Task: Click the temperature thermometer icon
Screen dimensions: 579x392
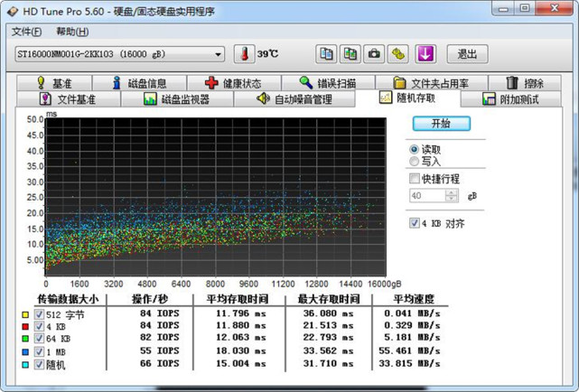Action: click(x=245, y=54)
